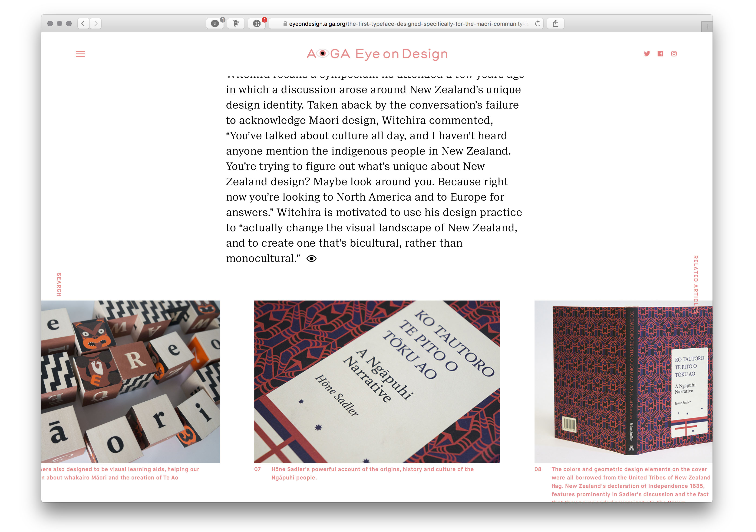This screenshot has width=756, height=532.
Task: Open a new tab with the plus button
Action: click(706, 27)
